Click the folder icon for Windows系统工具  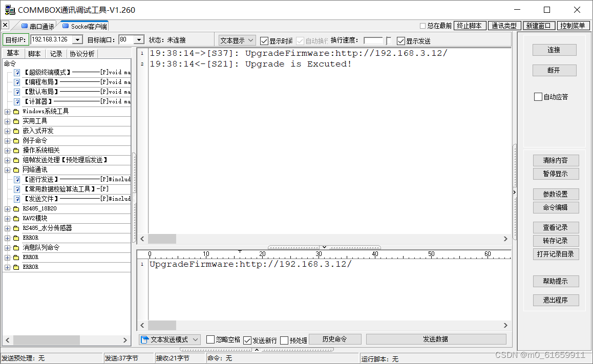click(16, 111)
